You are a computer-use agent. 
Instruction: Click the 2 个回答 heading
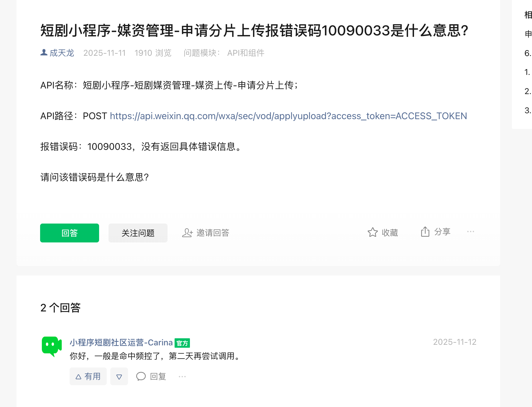tap(60, 308)
